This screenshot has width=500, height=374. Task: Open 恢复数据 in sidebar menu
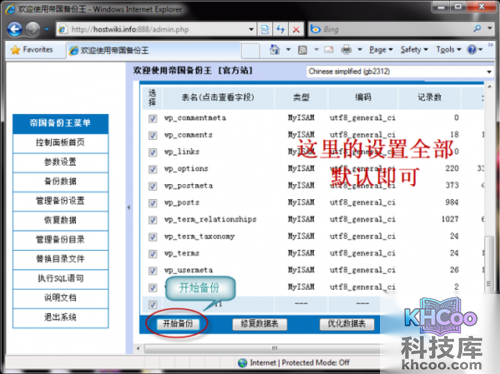click(60, 220)
